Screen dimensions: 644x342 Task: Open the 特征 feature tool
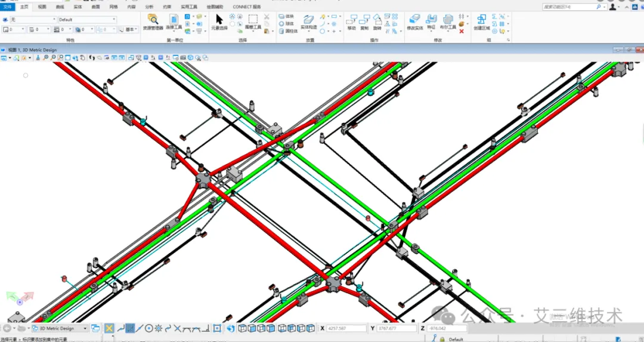coord(431,22)
